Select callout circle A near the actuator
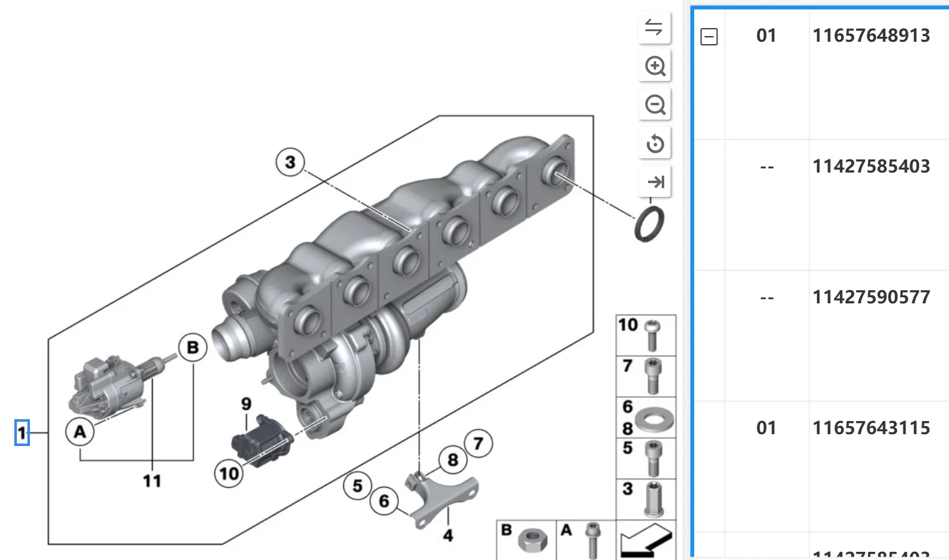Viewport: 949px width, 560px height. tap(80, 432)
